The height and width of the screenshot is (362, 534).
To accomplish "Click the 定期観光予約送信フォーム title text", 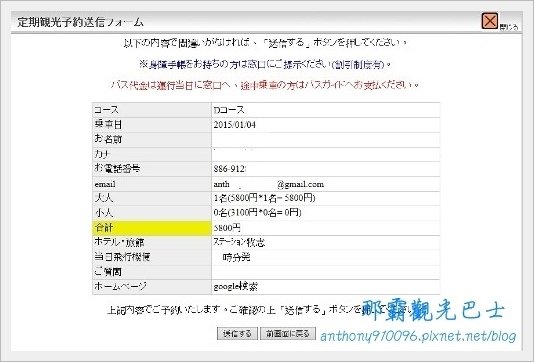I will [x=80, y=22].
